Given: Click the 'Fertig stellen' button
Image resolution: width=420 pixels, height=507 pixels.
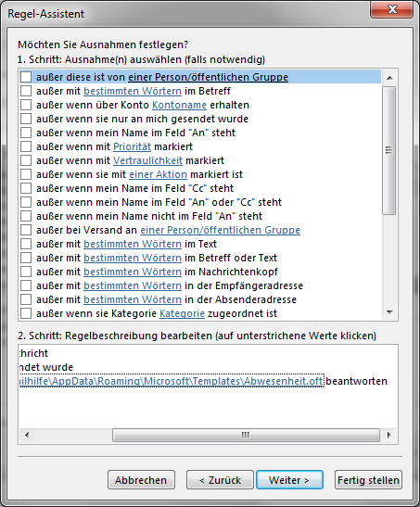Looking at the screenshot, I should tap(368, 480).
